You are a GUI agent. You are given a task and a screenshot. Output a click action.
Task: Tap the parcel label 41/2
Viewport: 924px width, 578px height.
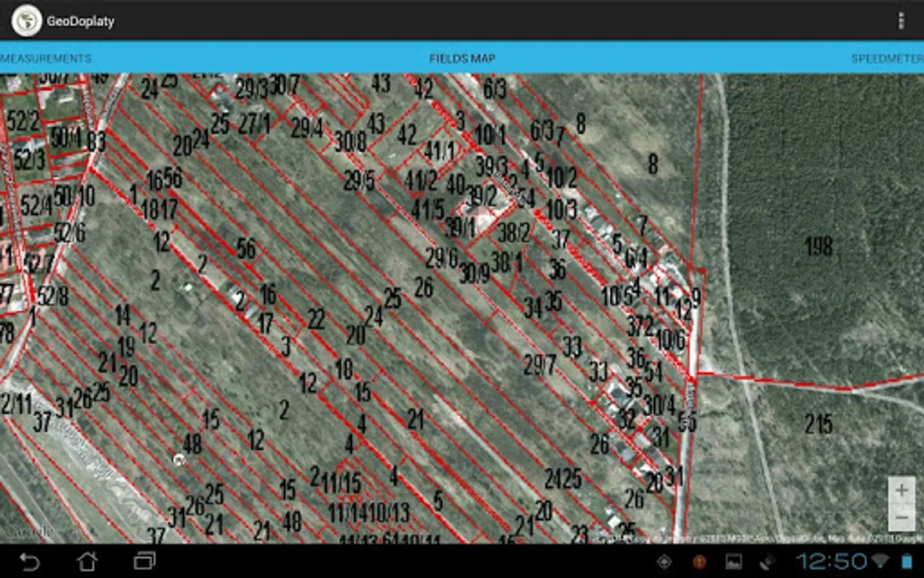[x=421, y=180]
